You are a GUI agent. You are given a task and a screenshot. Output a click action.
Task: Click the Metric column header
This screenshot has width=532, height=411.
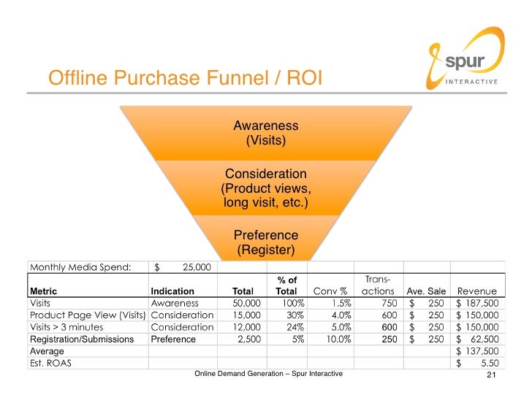pyautogui.click(x=43, y=291)
